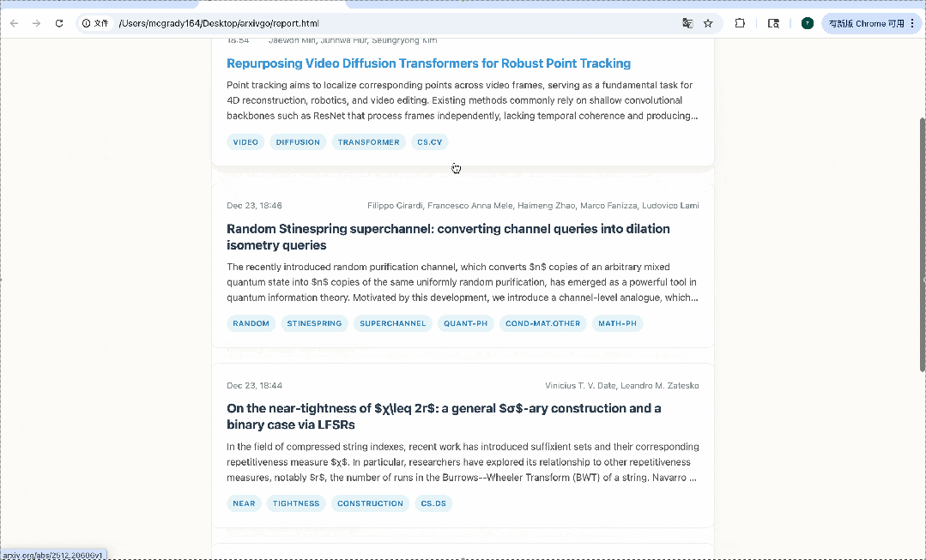
Task: Click the QUANT-PH tag
Action: tap(465, 323)
